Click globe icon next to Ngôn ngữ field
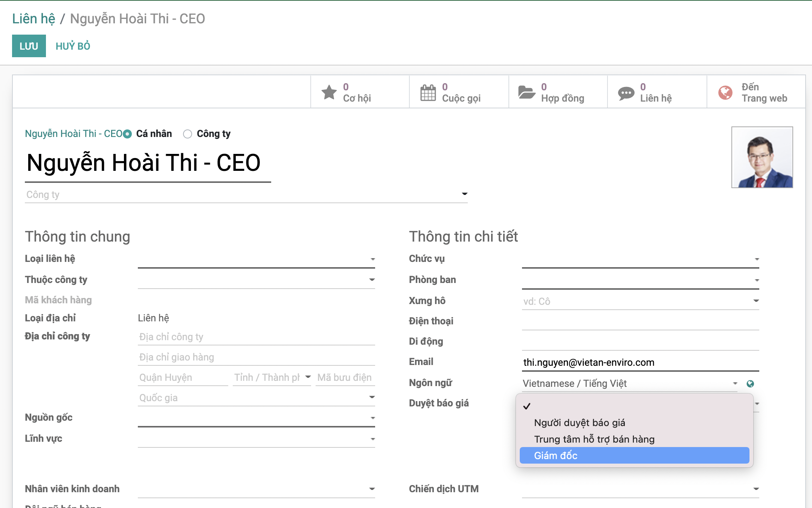The image size is (812, 508). click(x=750, y=383)
